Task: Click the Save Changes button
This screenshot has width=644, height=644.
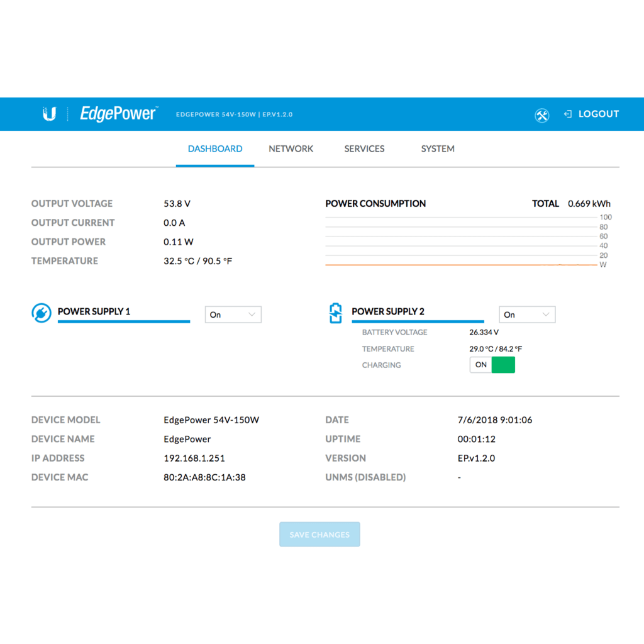Action: click(x=319, y=535)
